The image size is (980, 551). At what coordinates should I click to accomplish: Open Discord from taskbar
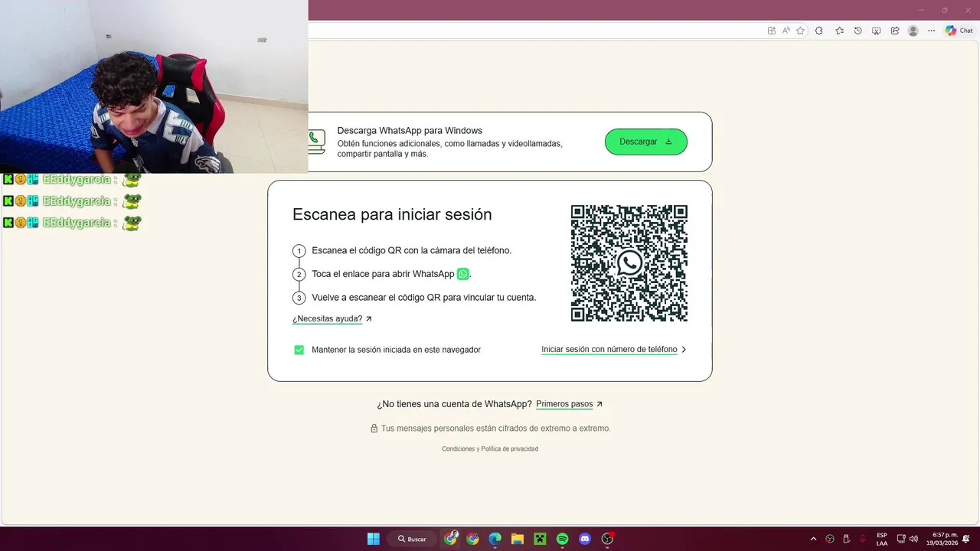pyautogui.click(x=585, y=539)
